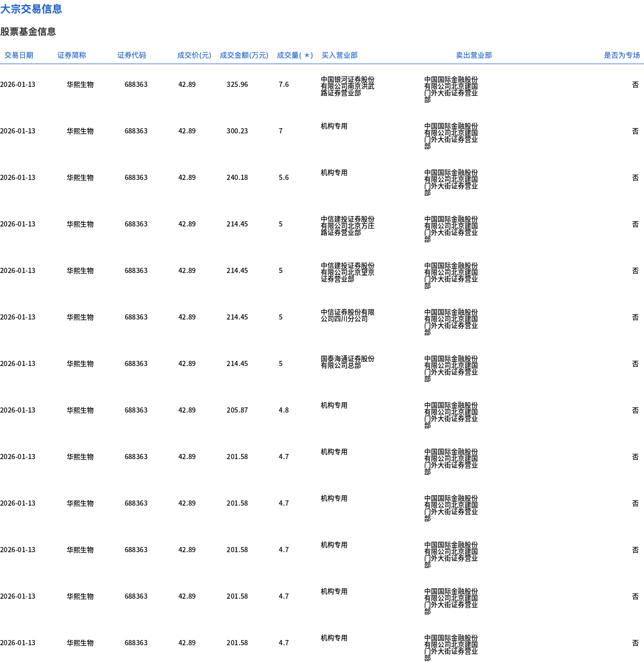Select the 300.23 amount cell
This screenshot has width=644, height=669.
(237, 131)
